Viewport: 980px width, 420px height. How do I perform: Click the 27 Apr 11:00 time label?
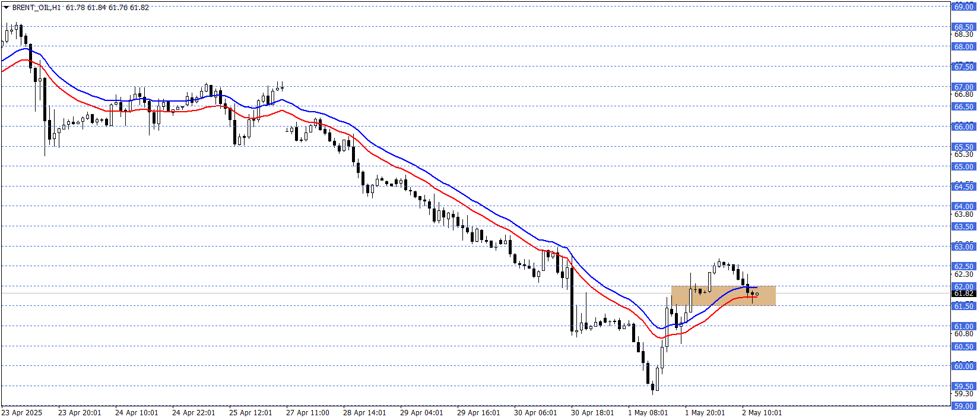coord(307,413)
